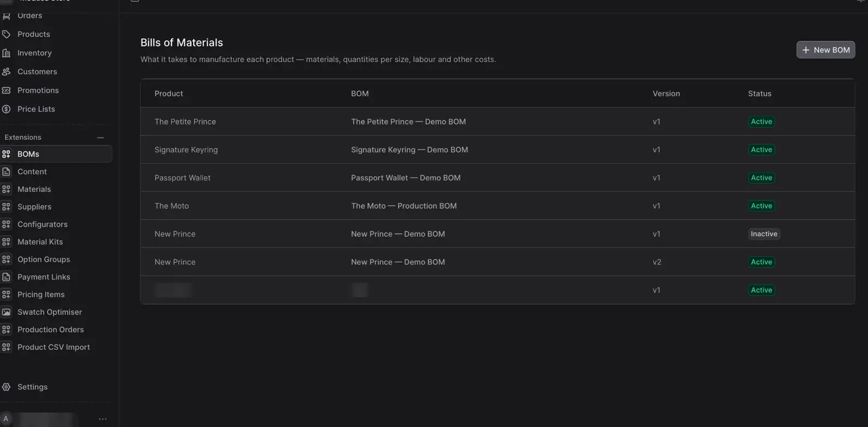This screenshot has width=868, height=427.
Task: Open The Petite Prince product row
Action: pyautogui.click(x=497, y=122)
